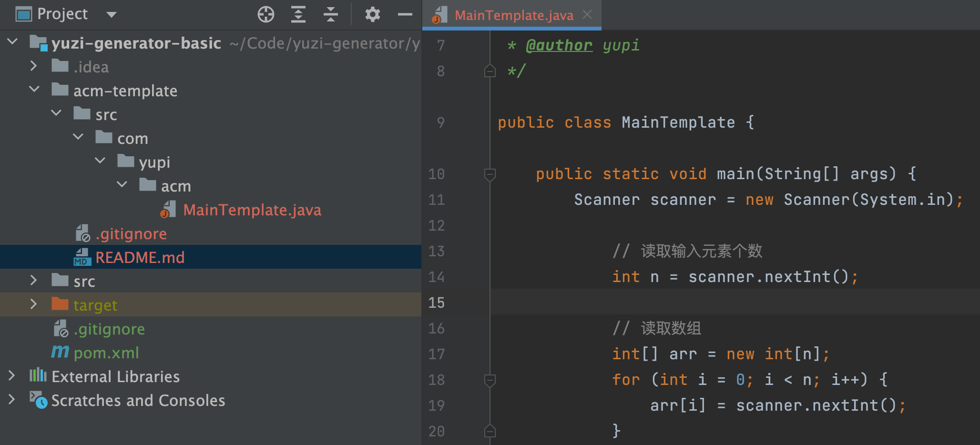Collapse the com package
This screenshot has width=980, height=445.
[x=78, y=137]
